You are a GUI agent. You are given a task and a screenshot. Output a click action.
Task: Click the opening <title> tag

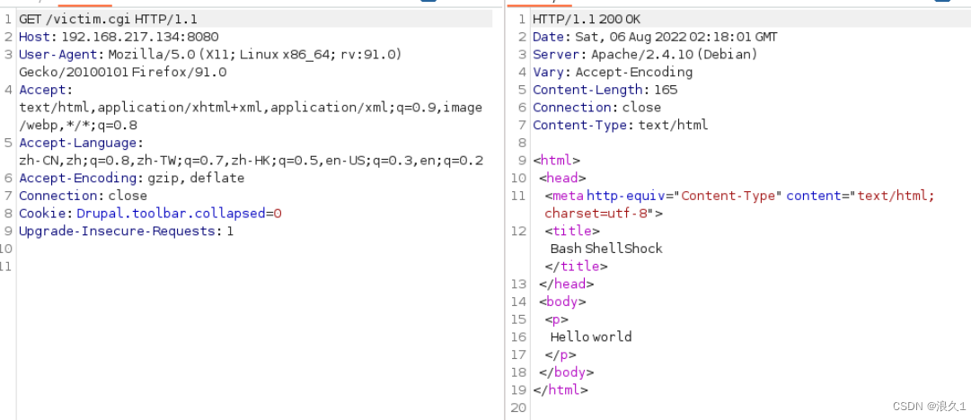pyautogui.click(x=572, y=231)
